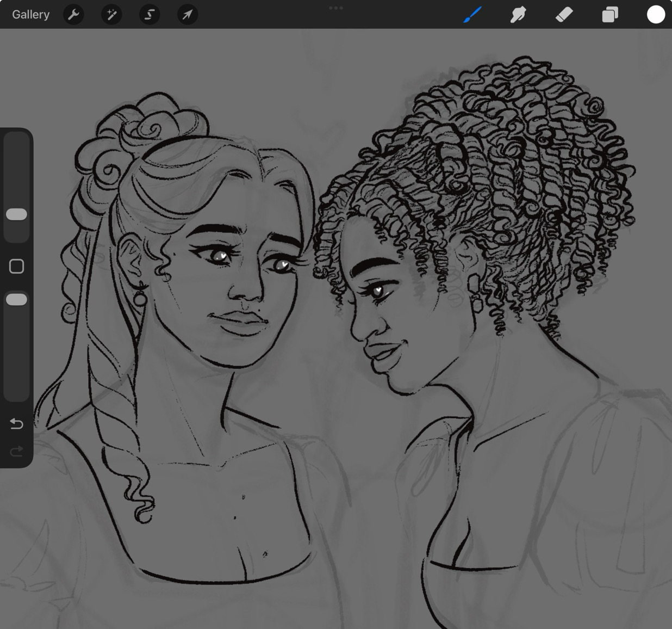Select the Smudge tool
672x629 pixels.
pyautogui.click(x=518, y=15)
